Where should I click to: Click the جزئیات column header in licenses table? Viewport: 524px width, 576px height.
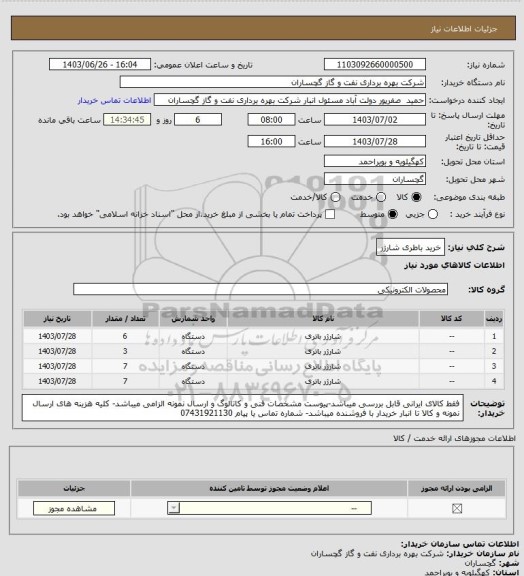pyautogui.click(x=74, y=489)
